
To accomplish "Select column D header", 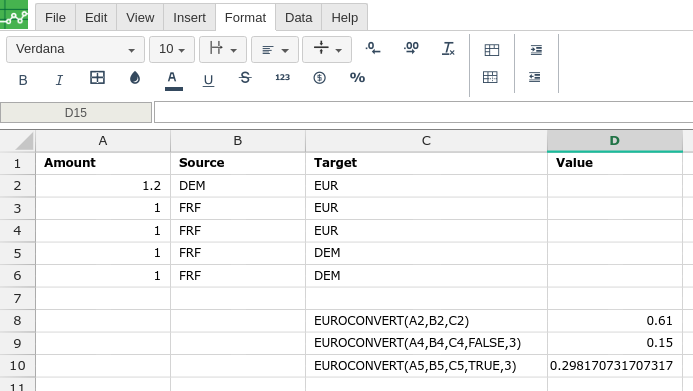I will click(615, 141).
